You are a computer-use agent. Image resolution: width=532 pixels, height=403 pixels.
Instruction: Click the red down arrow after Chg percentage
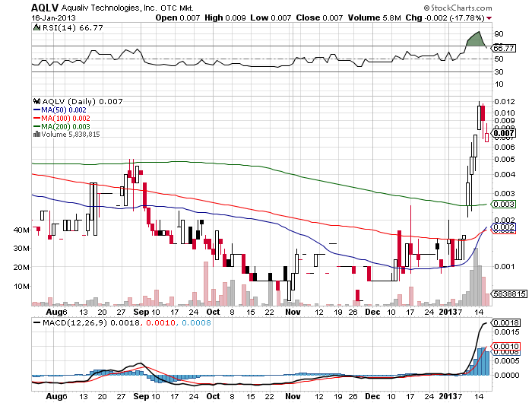click(489, 18)
